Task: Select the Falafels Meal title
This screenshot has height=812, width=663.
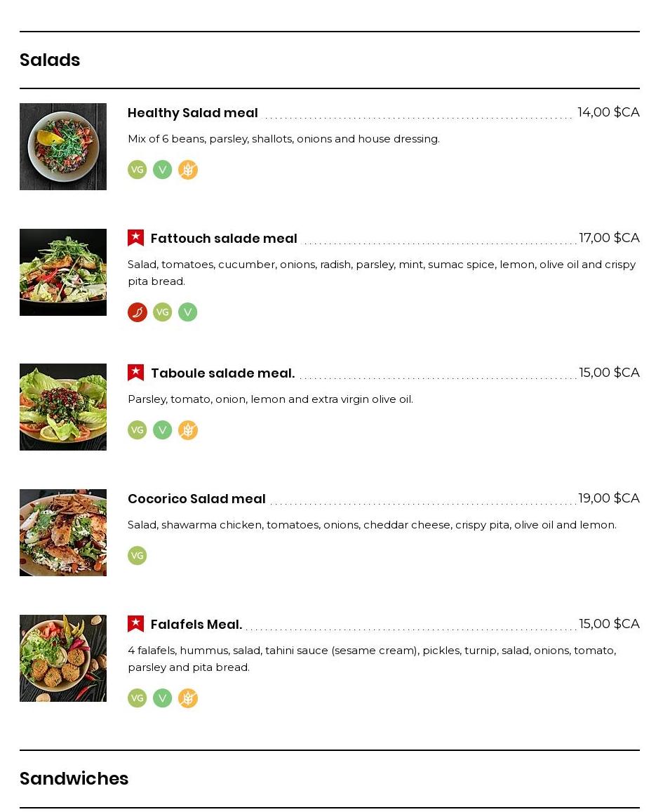Action: pyautogui.click(x=196, y=625)
